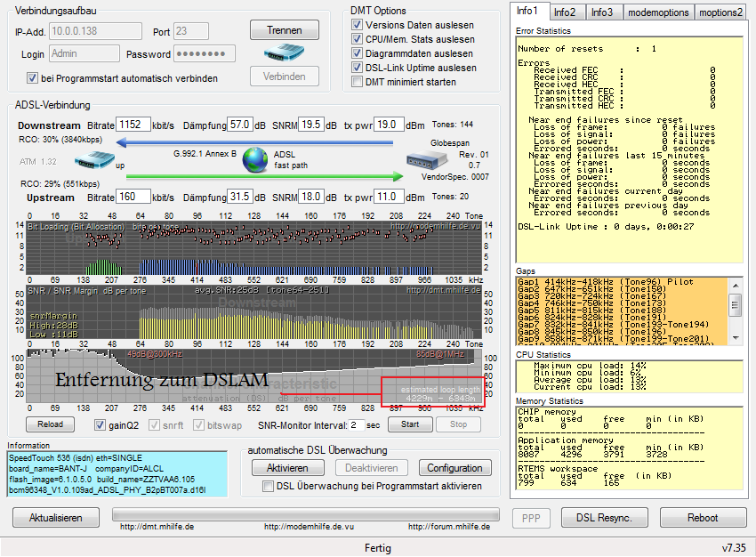Click scroll-down arrow in the Gaps list
This screenshot has width=756, height=557.
click(x=735, y=336)
